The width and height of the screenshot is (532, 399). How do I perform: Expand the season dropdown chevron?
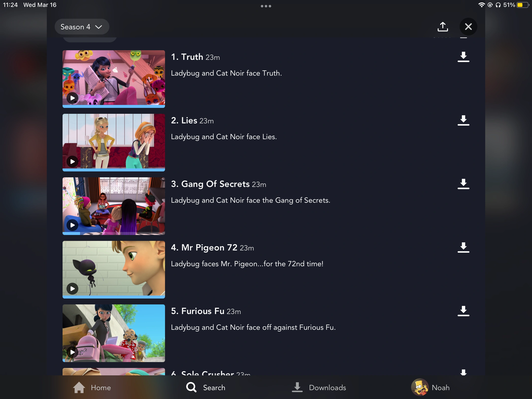99,27
